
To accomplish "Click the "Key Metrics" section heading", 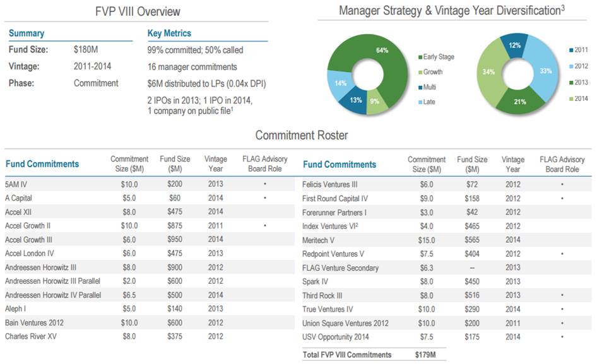I will click(x=169, y=33).
